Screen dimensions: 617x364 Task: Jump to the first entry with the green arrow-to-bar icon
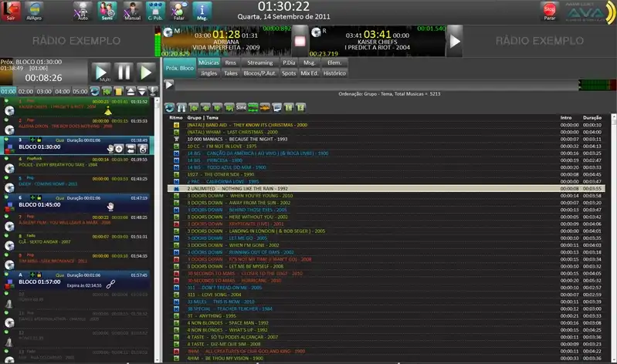pos(194,108)
